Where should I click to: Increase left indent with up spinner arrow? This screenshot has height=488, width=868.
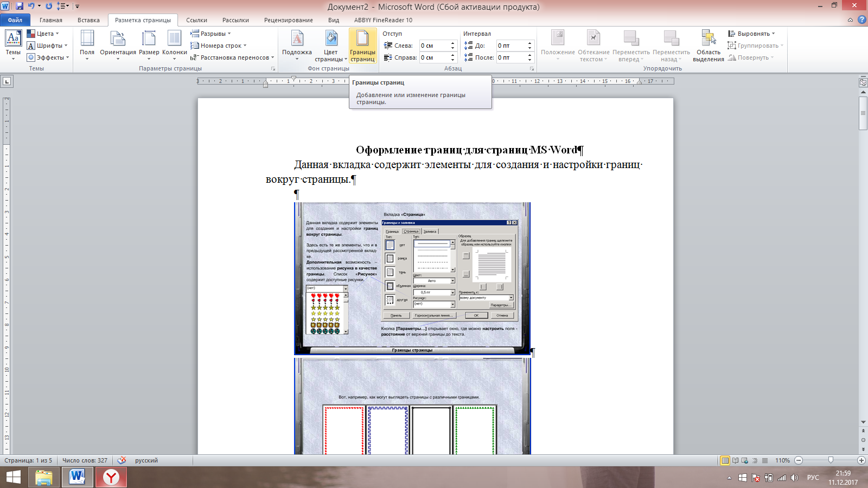tap(453, 43)
